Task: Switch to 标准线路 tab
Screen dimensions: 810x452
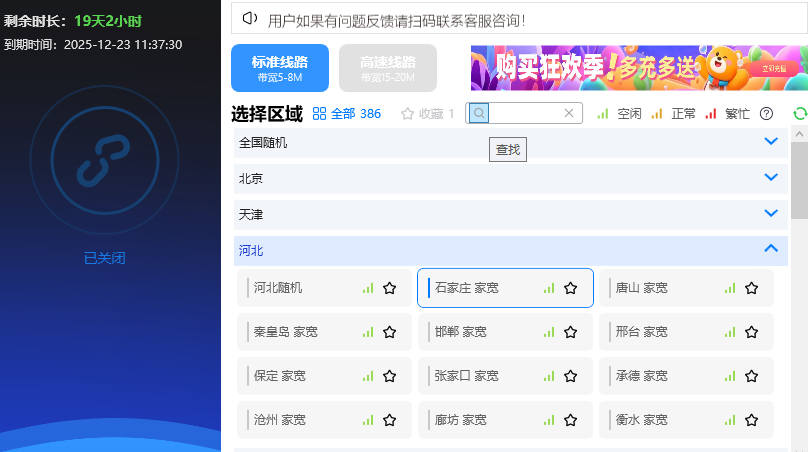Action: click(x=280, y=68)
